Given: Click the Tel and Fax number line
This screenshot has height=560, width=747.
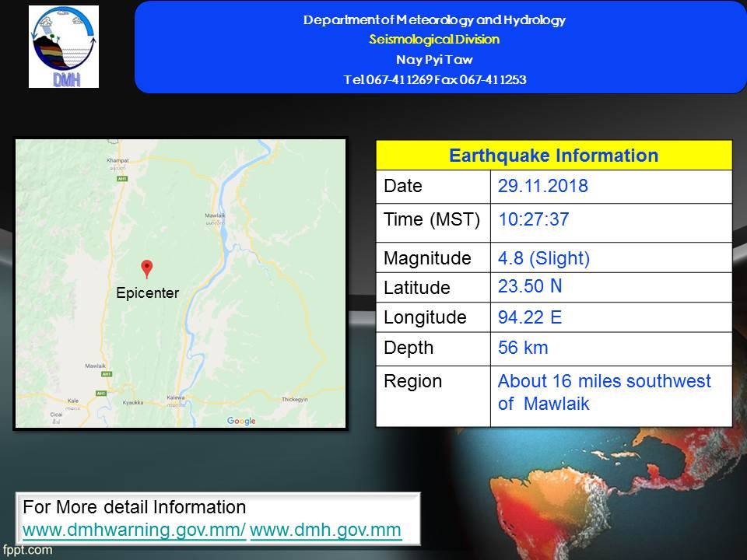Looking at the screenshot, I should (434, 79).
